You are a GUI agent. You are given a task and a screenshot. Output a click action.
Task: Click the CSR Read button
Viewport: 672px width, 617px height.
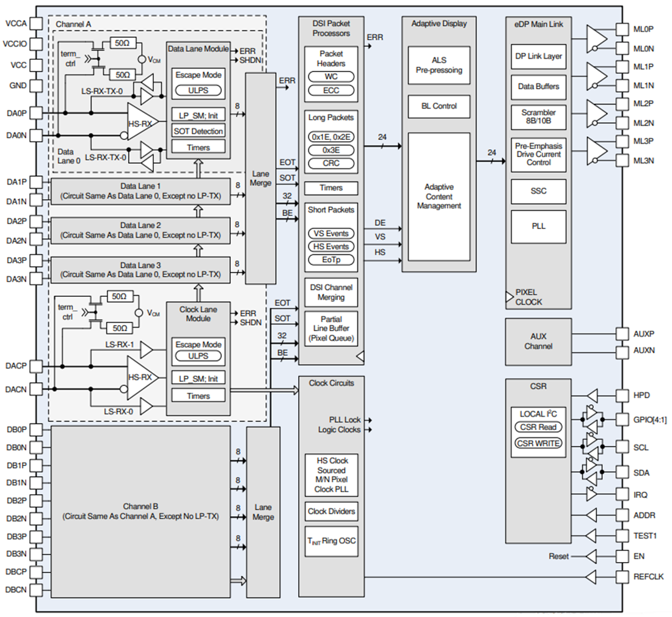[x=538, y=427]
